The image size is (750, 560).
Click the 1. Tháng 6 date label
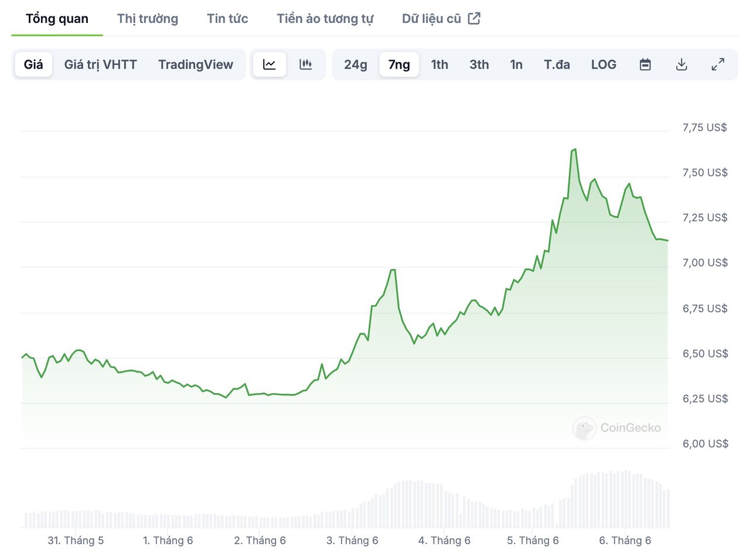[168, 541]
